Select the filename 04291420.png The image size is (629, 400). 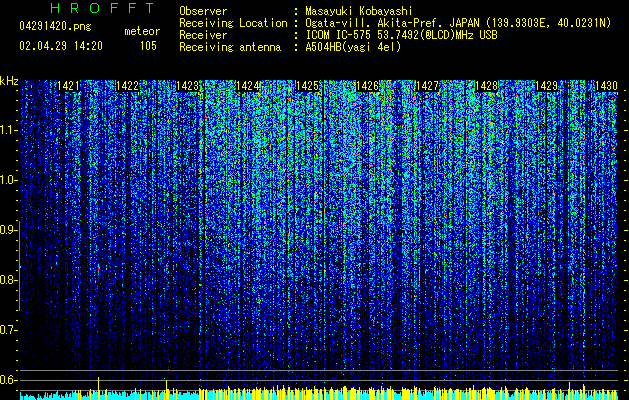tap(55, 26)
